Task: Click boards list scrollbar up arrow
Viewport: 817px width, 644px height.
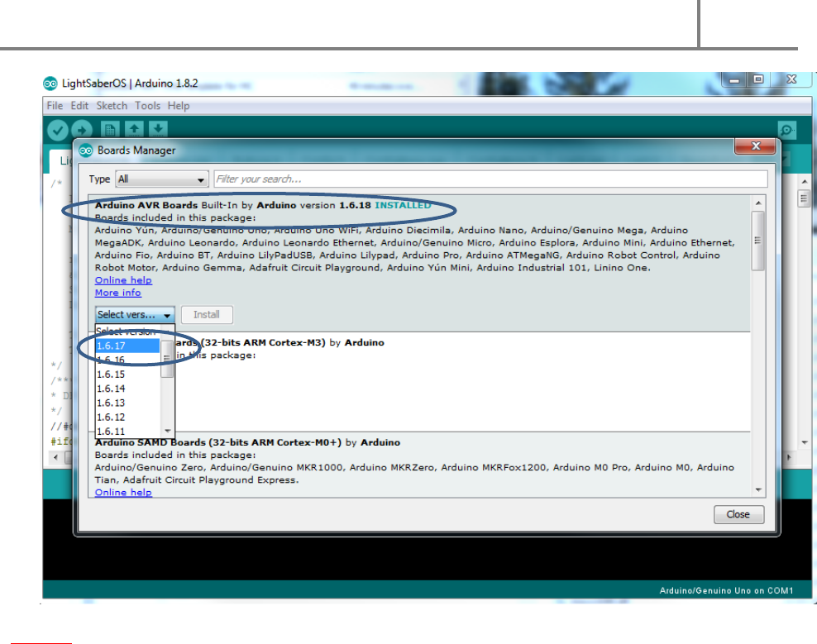Action: [758, 203]
